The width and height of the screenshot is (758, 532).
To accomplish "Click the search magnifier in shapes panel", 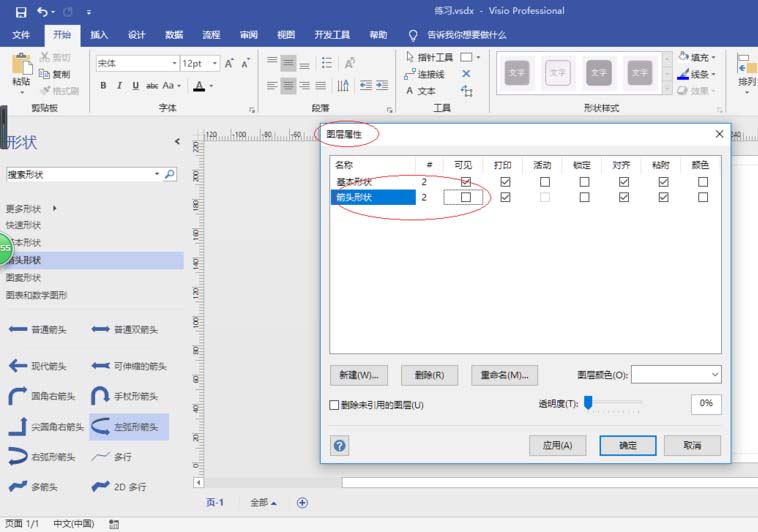I will pos(169,174).
